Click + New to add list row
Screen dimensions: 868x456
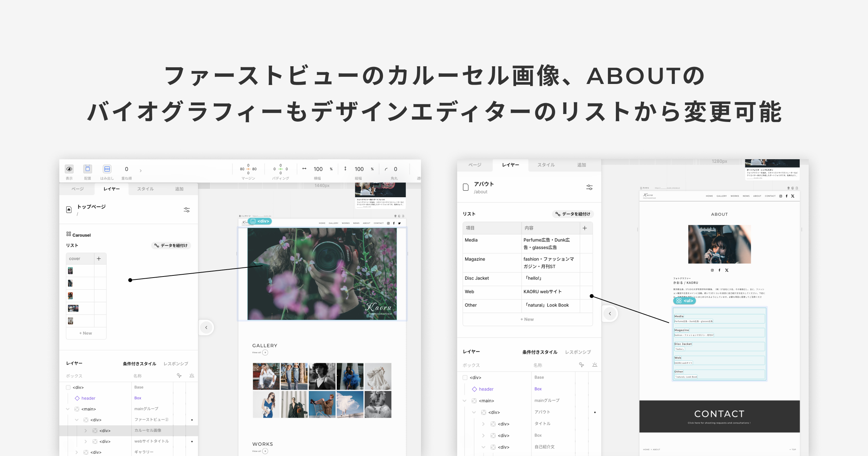(85, 333)
